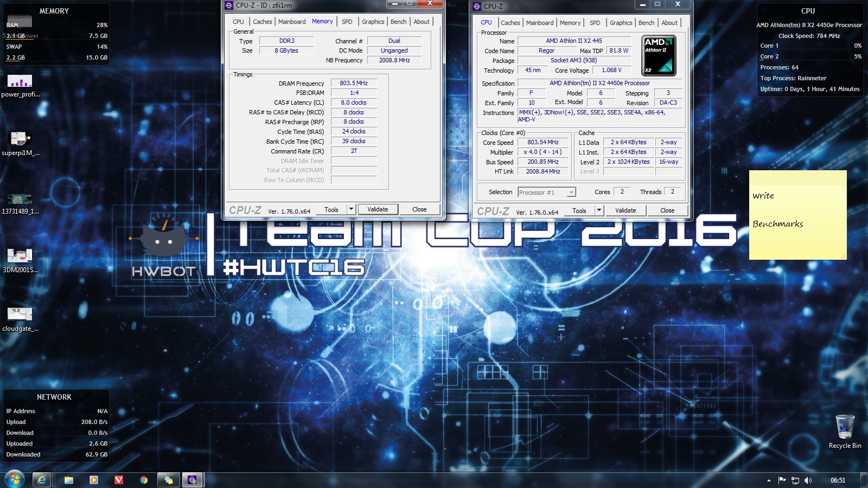
Task: Click the Rainmeter NETWORK widget title
Action: (x=54, y=397)
